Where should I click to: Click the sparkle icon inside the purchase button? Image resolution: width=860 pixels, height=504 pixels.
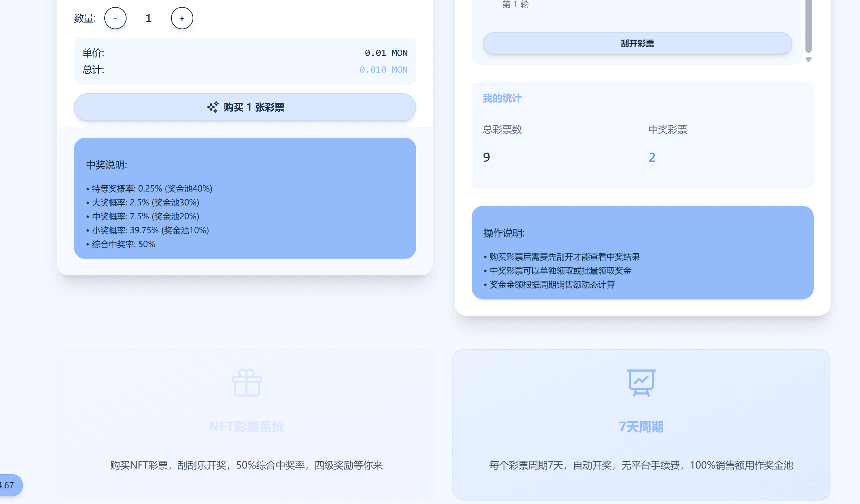(213, 107)
